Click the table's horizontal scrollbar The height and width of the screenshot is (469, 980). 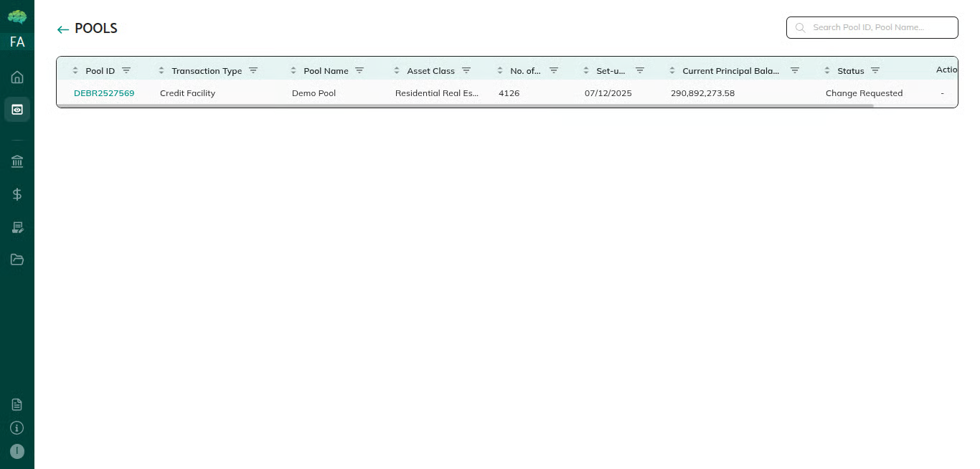465,106
